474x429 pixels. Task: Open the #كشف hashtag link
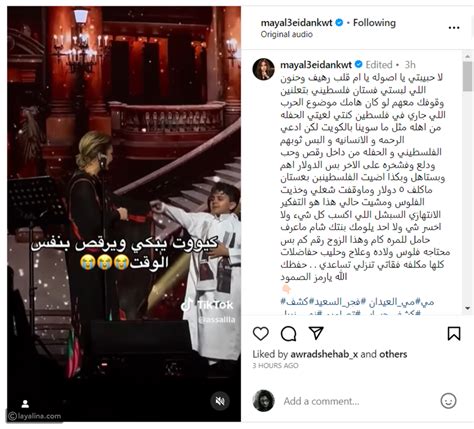(290, 302)
